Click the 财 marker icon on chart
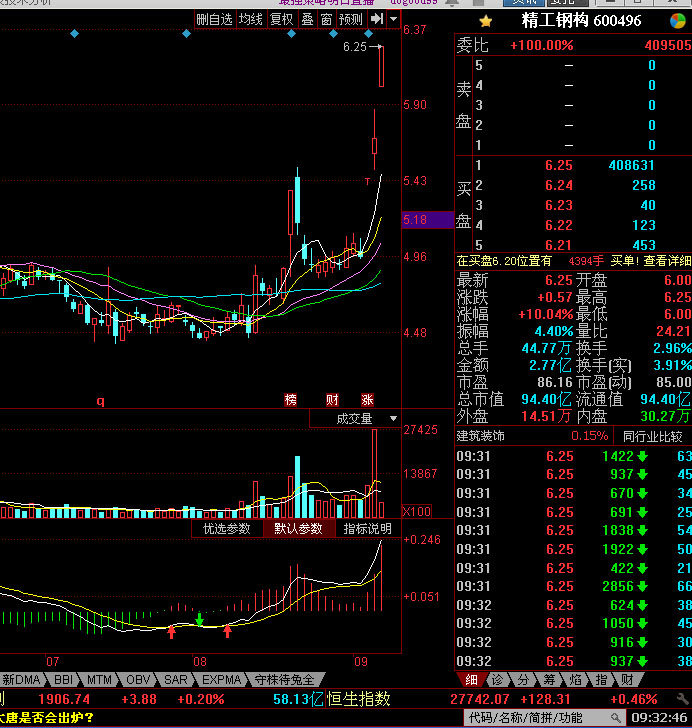692x728 pixels. tap(332, 400)
